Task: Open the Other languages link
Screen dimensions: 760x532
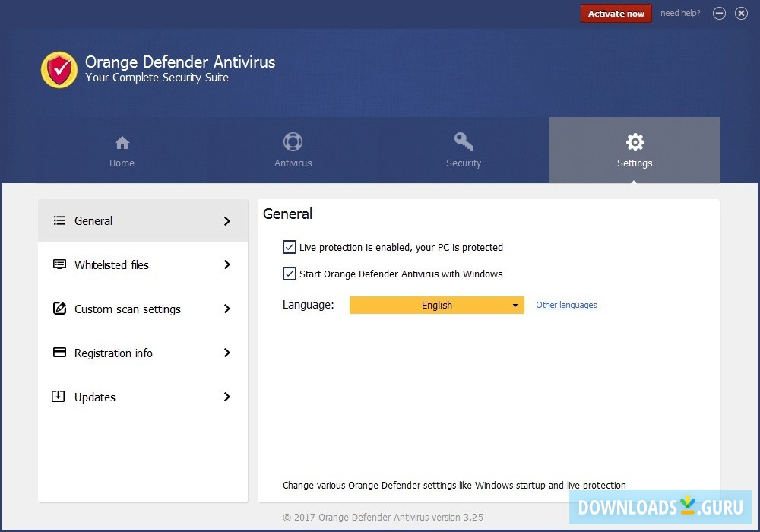Action: click(x=566, y=305)
